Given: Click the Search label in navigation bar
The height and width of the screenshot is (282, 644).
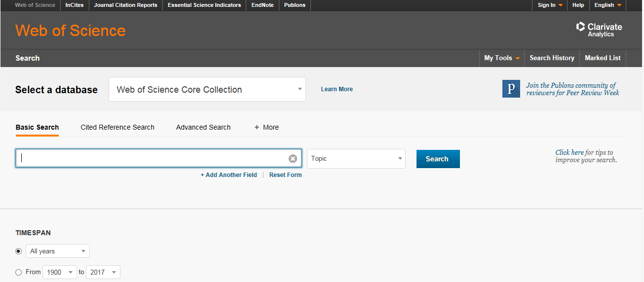Looking at the screenshot, I should pos(28,58).
